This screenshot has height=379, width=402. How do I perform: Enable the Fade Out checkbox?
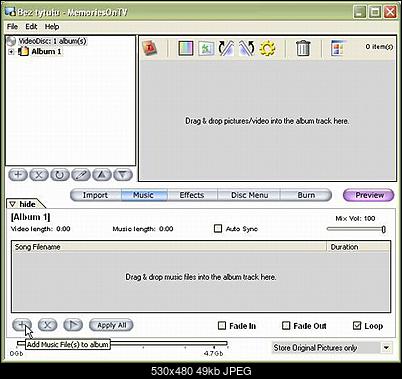pyautogui.click(x=286, y=325)
